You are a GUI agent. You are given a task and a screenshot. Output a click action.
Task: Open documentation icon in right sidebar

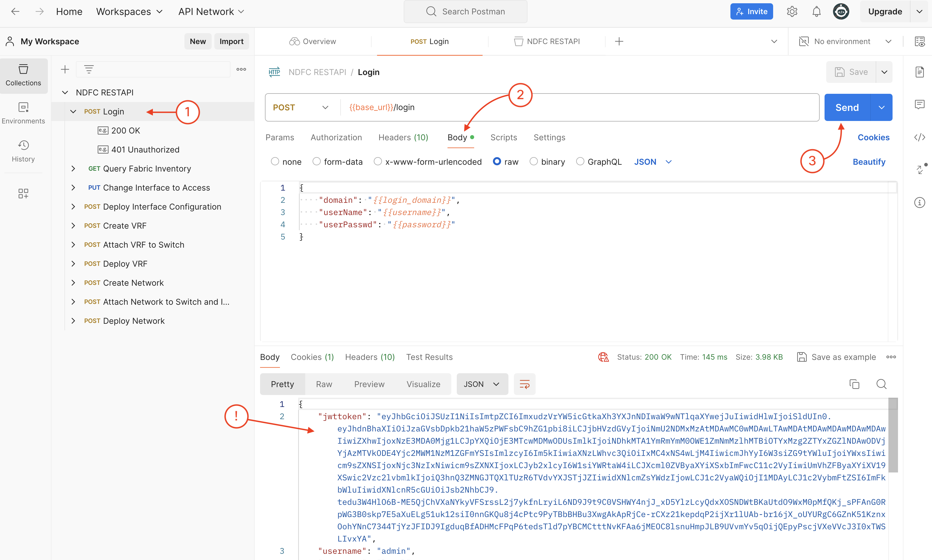click(x=919, y=72)
